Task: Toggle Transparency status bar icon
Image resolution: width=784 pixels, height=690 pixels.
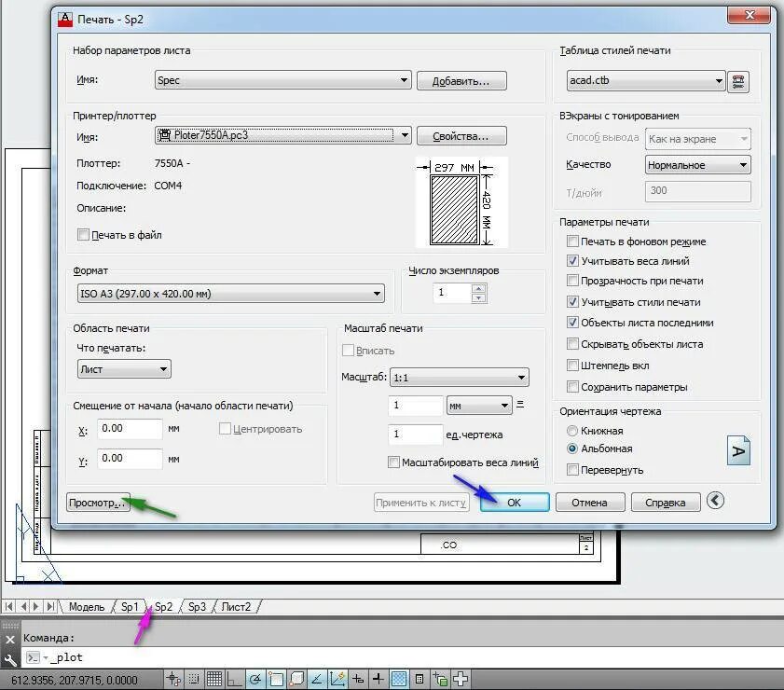Action: pyautogui.click(x=399, y=679)
